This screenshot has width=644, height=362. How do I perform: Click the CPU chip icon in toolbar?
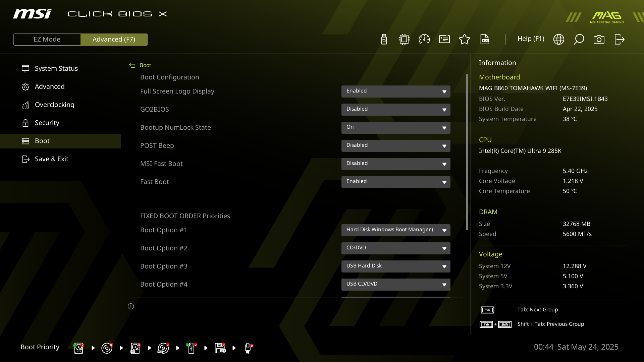(x=404, y=39)
